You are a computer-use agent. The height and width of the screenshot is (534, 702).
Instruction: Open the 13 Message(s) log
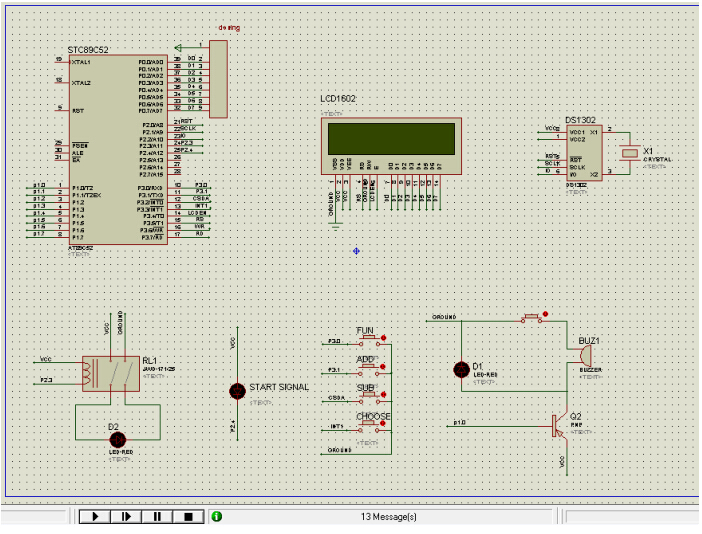[388, 517]
